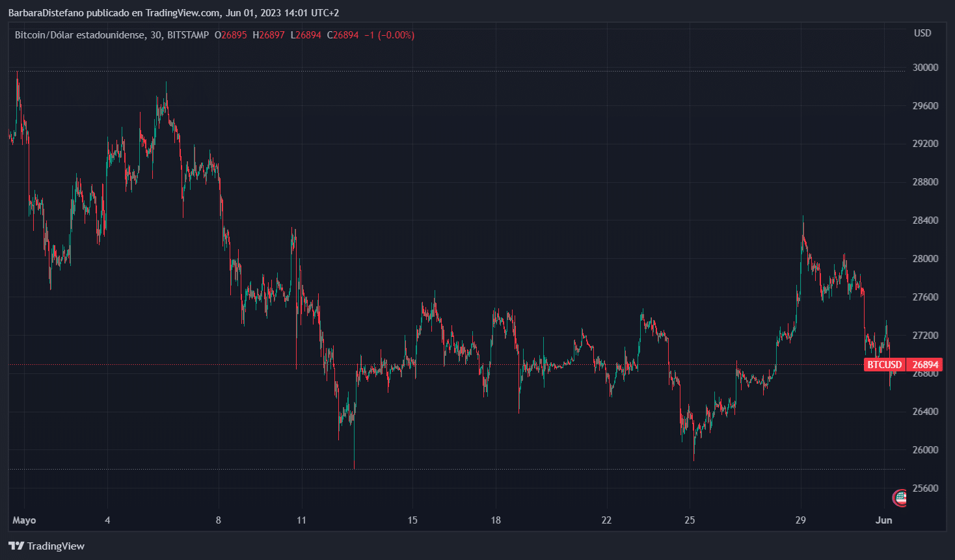Screen dimensions: 955x560
Task: Click the TradingView.com text in header
Action: pyautogui.click(x=183, y=13)
